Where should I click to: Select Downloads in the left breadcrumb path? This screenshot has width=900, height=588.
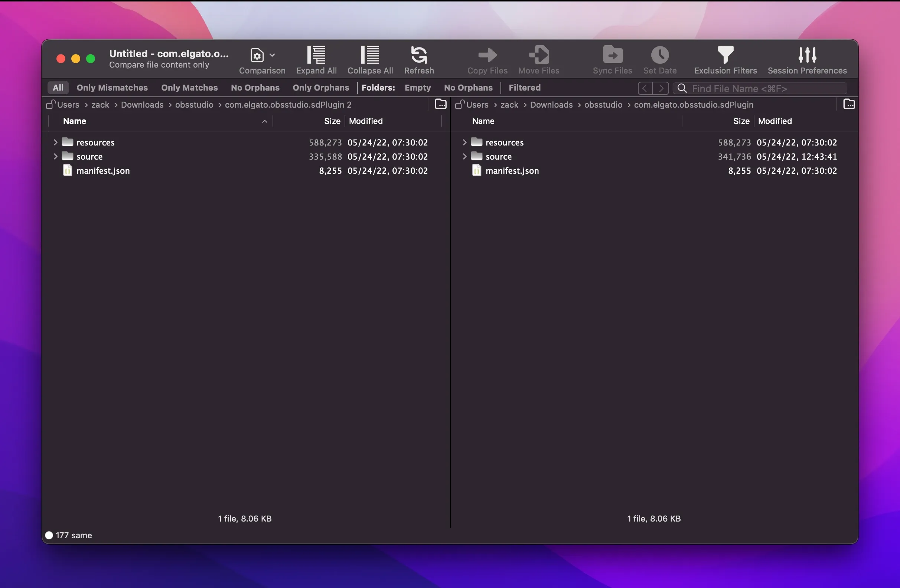pos(142,105)
